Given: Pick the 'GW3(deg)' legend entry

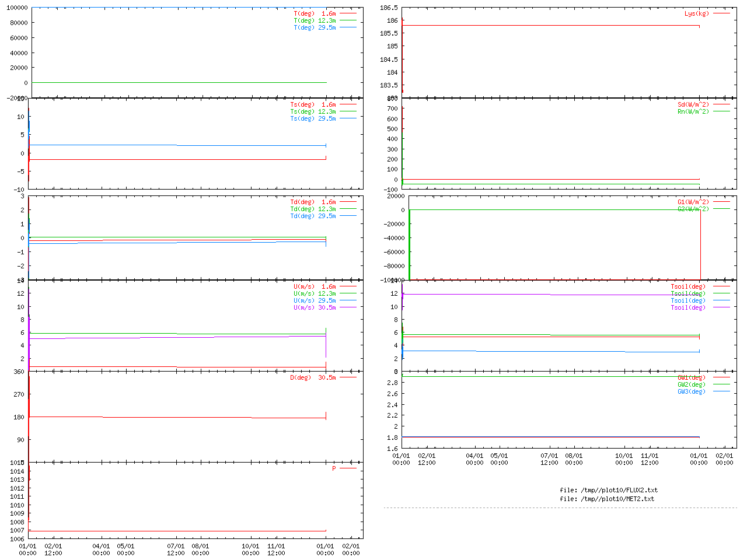Looking at the screenshot, I should click(x=692, y=392).
